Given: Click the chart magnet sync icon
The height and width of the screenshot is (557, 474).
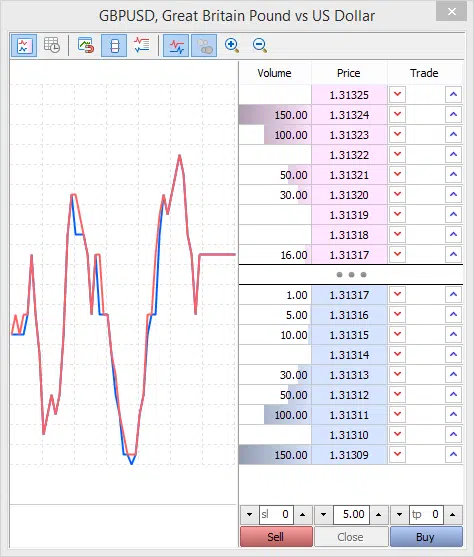Looking at the screenshot, I should pos(86,45).
